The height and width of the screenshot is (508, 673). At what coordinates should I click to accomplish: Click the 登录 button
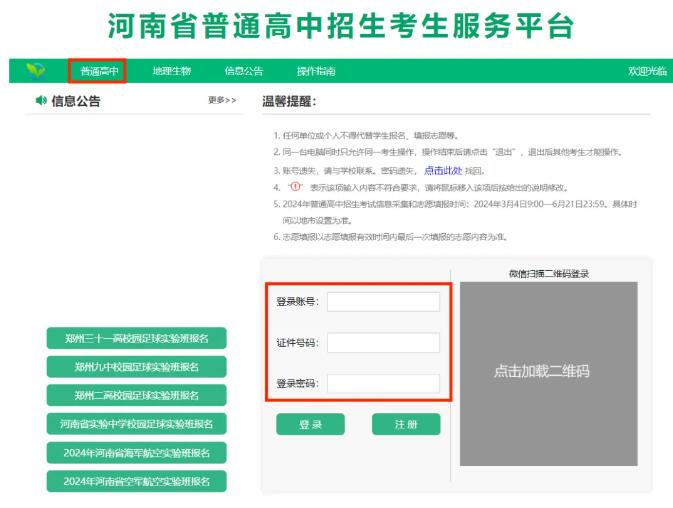(x=310, y=424)
